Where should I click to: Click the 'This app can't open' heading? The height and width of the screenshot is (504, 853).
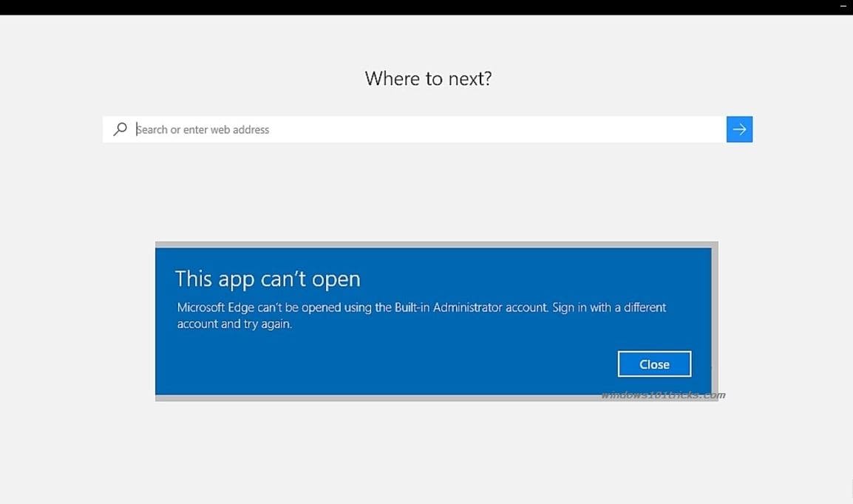[268, 279]
